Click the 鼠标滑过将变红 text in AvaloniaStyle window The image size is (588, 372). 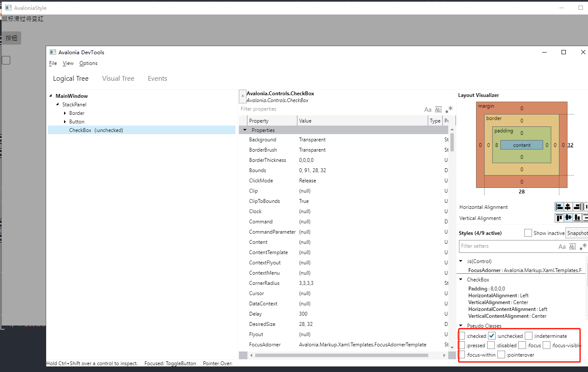23,19
